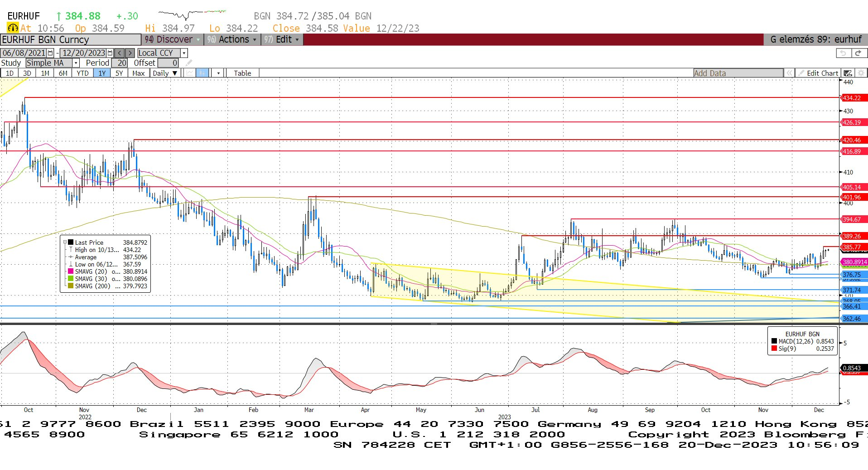The height and width of the screenshot is (470, 868).
Task: Expand the Actions menu arrow
Action: point(255,39)
